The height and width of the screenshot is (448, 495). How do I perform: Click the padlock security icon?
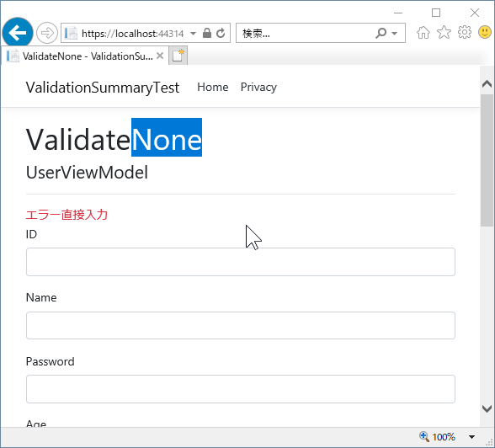coord(207,33)
